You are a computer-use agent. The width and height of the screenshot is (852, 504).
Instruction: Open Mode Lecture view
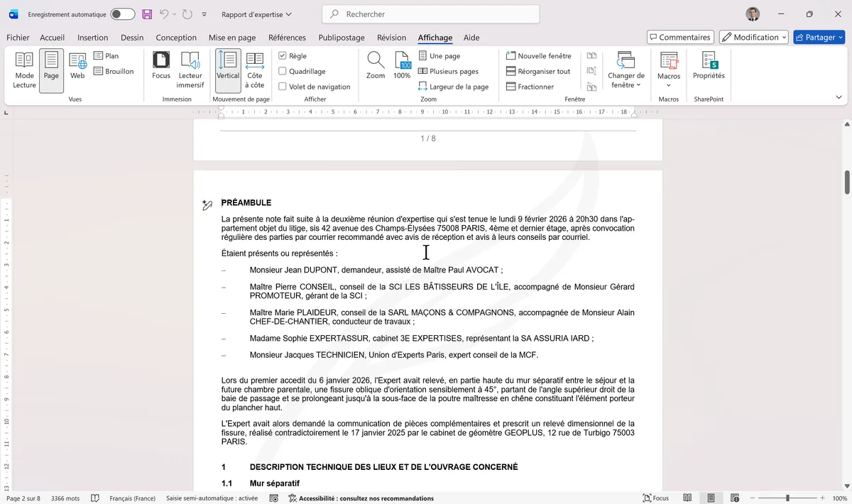(x=24, y=70)
